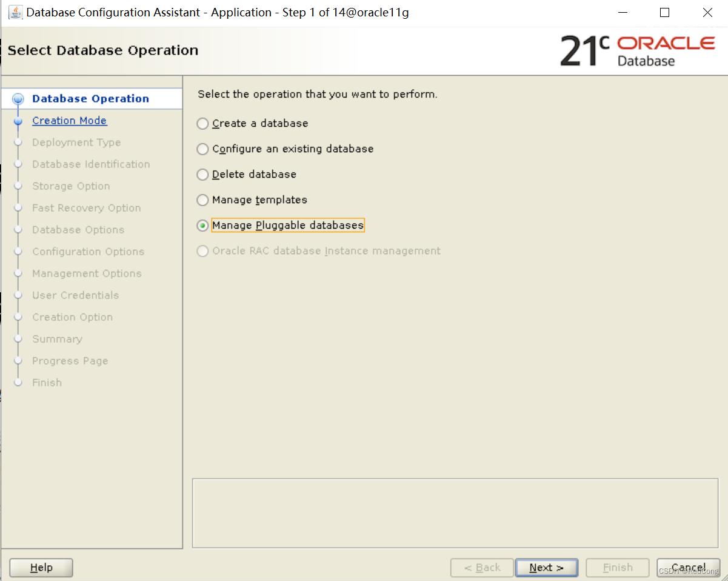Click the final Finish step label in sidebar
This screenshot has width=728, height=581.
(x=47, y=383)
